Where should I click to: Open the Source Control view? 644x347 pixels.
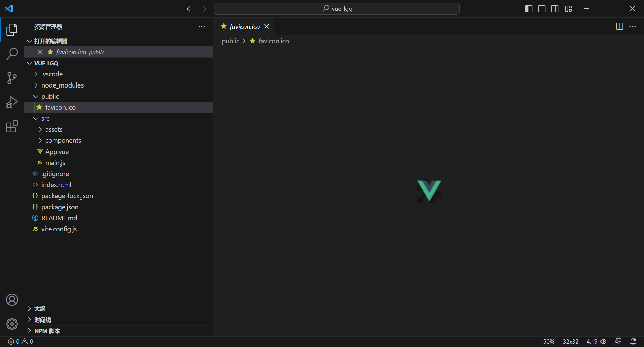click(x=12, y=78)
